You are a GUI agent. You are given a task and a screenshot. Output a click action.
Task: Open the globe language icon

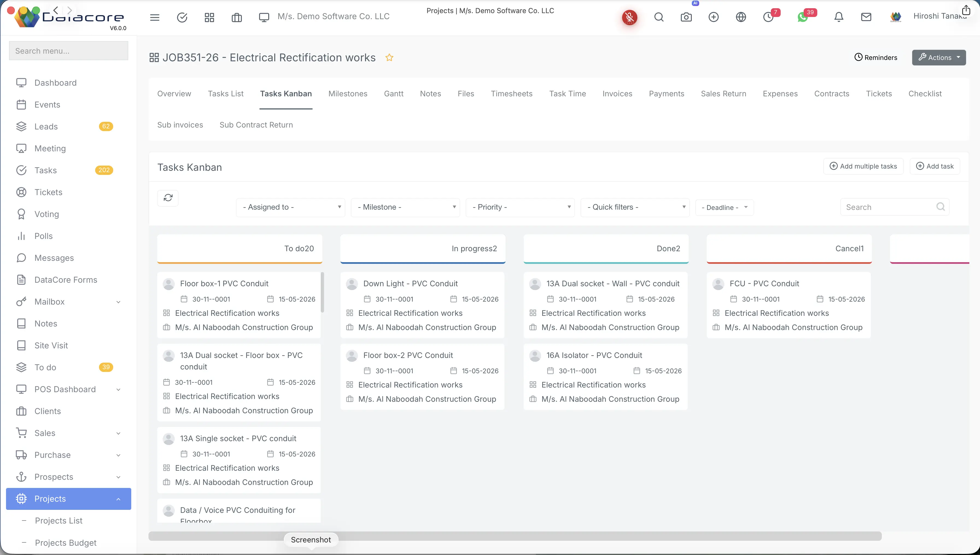(x=741, y=17)
